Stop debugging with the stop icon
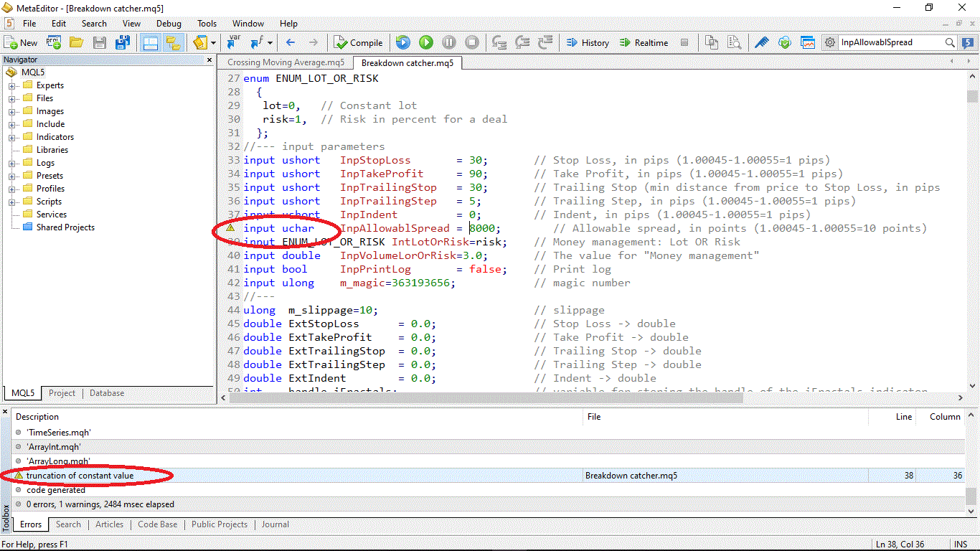The width and height of the screenshot is (980, 551). [x=472, y=43]
